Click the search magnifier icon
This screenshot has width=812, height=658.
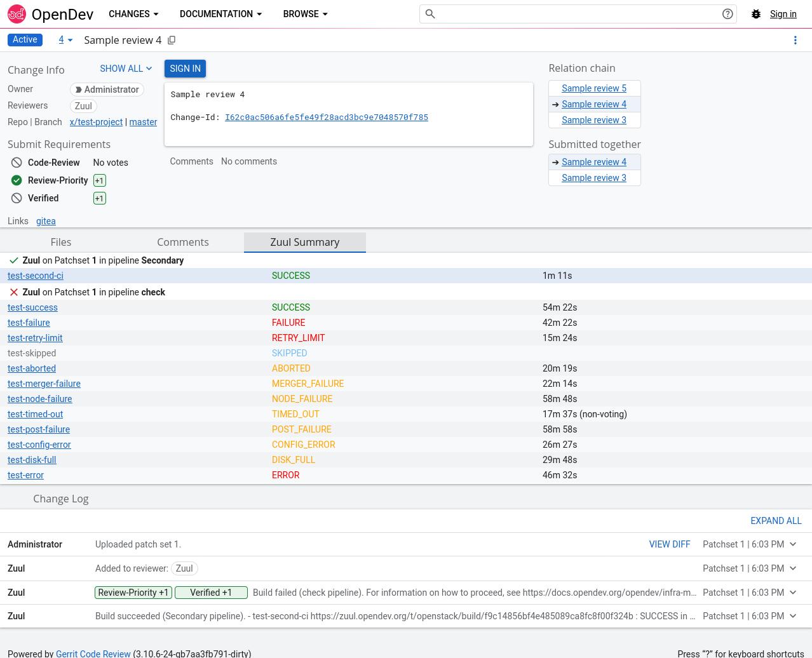tap(430, 14)
